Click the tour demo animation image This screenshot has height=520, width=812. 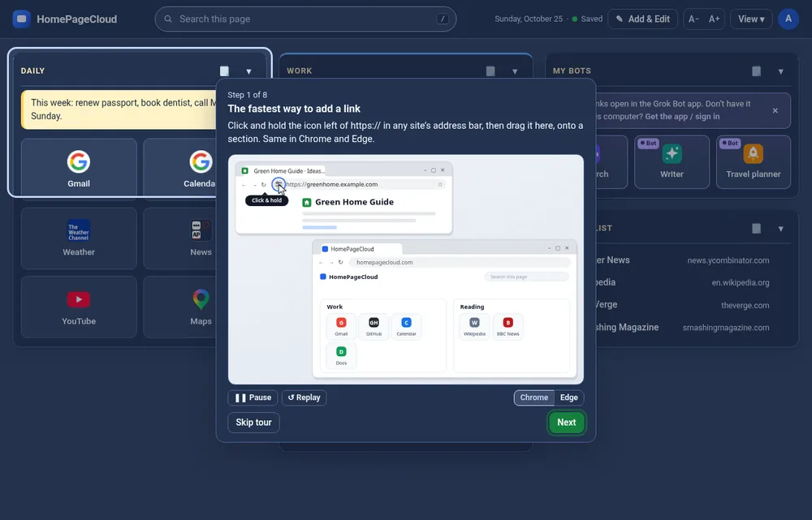coord(405,269)
